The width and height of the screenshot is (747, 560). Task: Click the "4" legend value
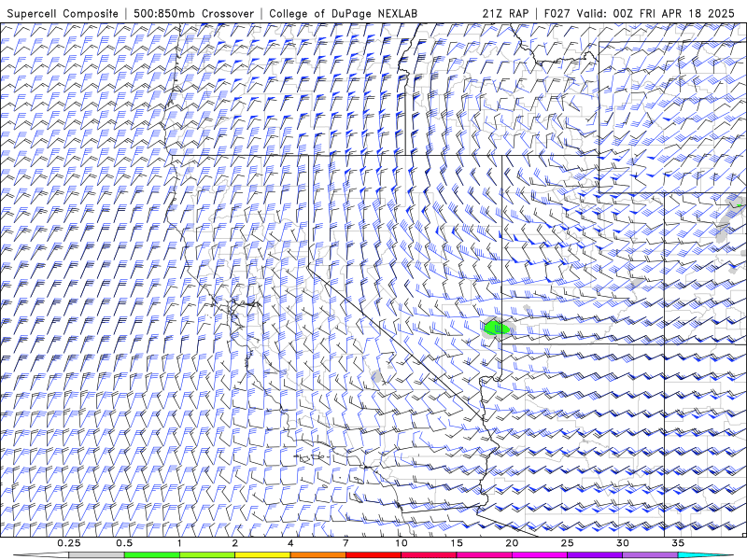[x=290, y=543]
